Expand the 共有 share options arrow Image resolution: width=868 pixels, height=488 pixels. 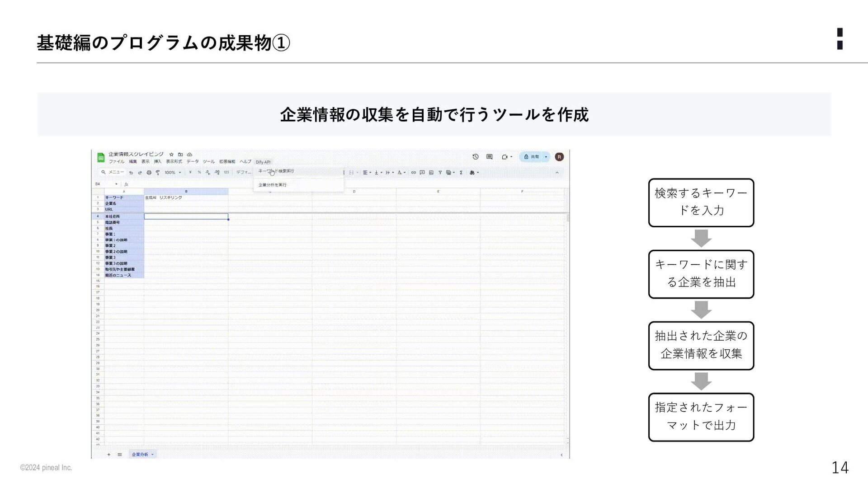point(546,157)
